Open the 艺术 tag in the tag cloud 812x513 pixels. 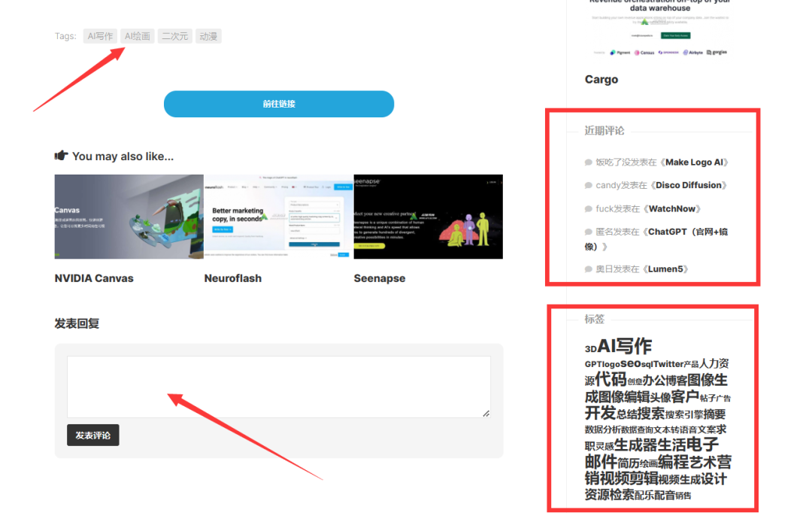point(703,462)
